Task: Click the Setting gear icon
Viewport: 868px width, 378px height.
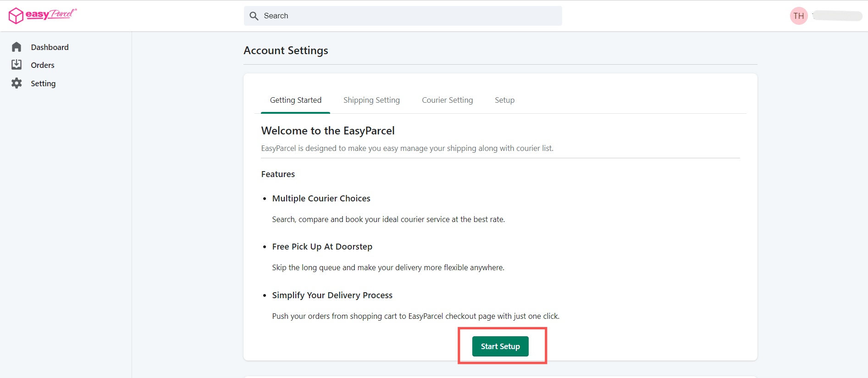Action: pos(17,83)
